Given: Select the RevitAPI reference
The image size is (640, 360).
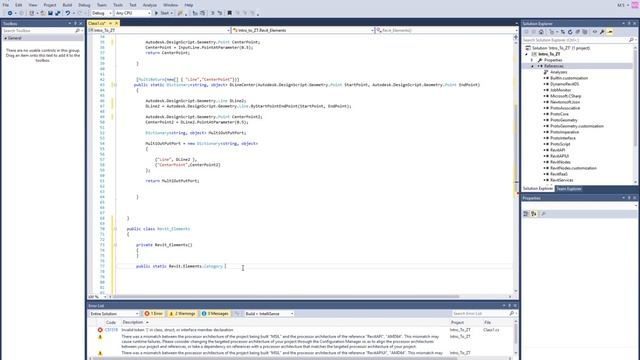Looking at the screenshot, I should (x=557, y=150).
